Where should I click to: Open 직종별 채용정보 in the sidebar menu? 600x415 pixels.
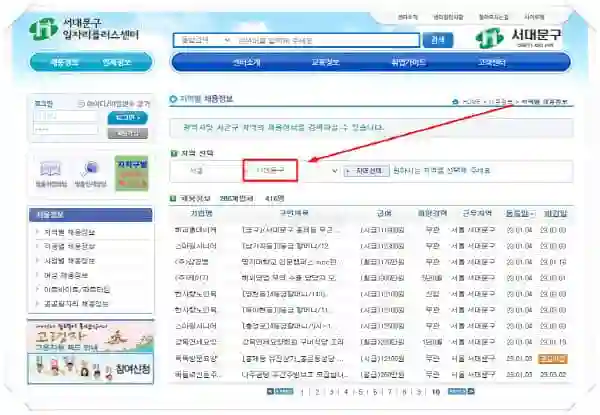(x=69, y=247)
